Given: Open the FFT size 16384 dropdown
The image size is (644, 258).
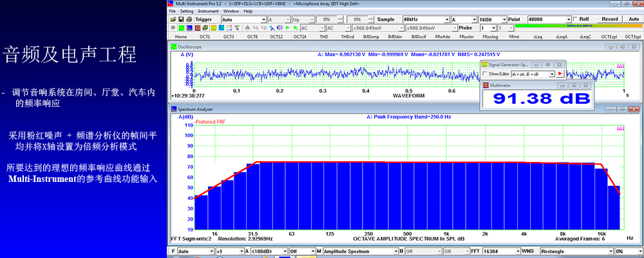Looking at the screenshot, I should click(x=500, y=252).
